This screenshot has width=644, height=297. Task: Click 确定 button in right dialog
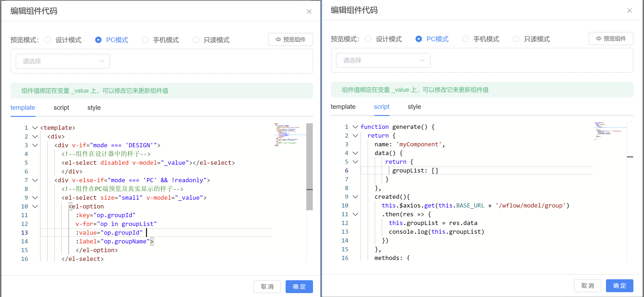tap(620, 285)
